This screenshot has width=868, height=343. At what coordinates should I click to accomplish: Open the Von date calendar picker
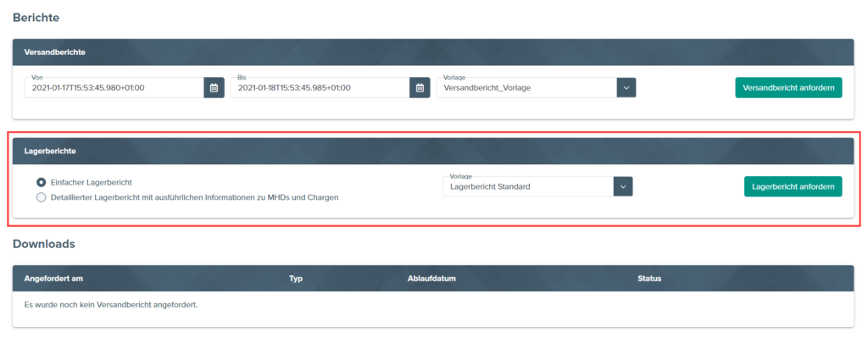pos(214,87)
